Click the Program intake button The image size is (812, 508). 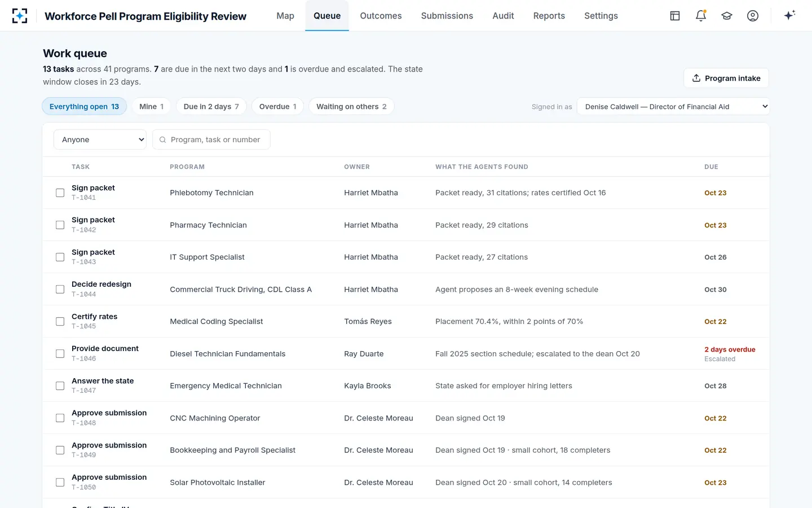coord(726,78)
